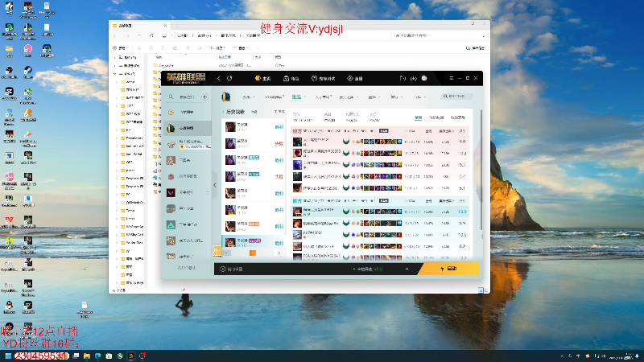Open the third WeGame top navigation tab
The image size is (644, 362).
pyautogui.click(x=323, y=78)
